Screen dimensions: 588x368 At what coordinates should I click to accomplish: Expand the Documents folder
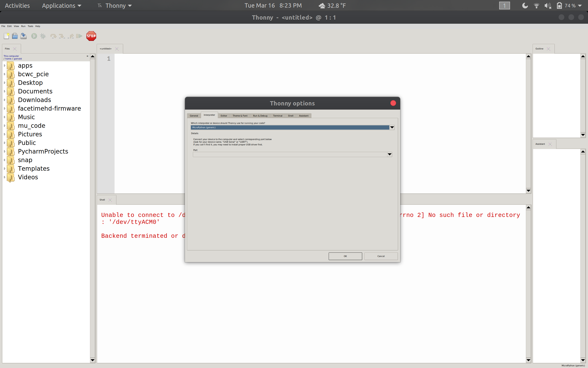pyautogui.click(x=4, y=91)
